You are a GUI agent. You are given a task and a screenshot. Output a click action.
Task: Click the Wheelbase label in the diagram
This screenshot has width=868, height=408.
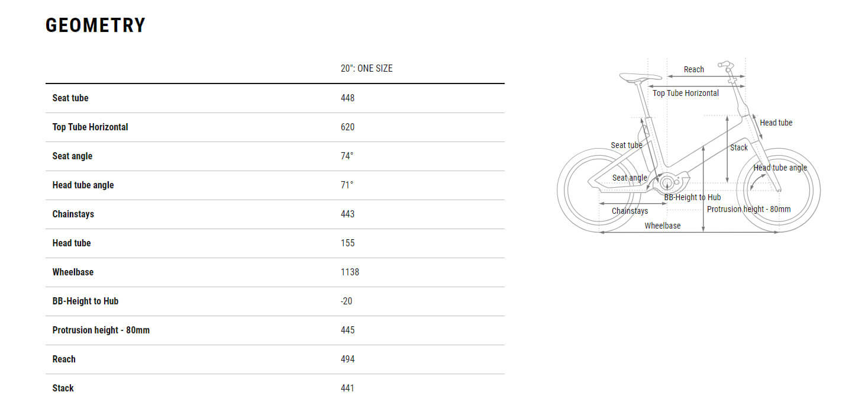(662, 226)
